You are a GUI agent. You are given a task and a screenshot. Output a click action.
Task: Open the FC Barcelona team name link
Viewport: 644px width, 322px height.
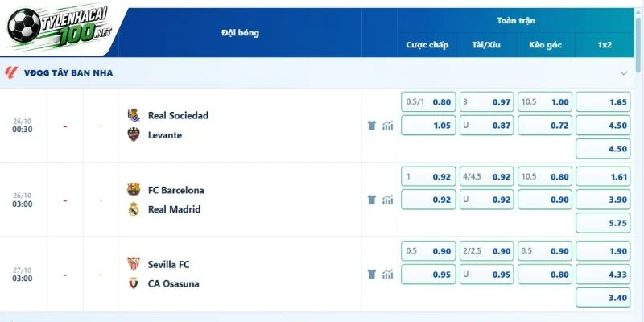point(175,190)
